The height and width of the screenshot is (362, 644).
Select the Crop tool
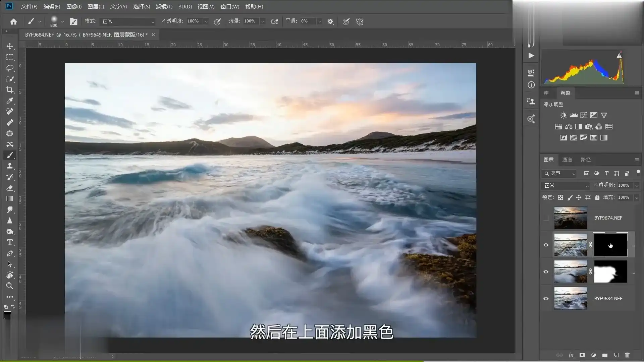(10, 90)
